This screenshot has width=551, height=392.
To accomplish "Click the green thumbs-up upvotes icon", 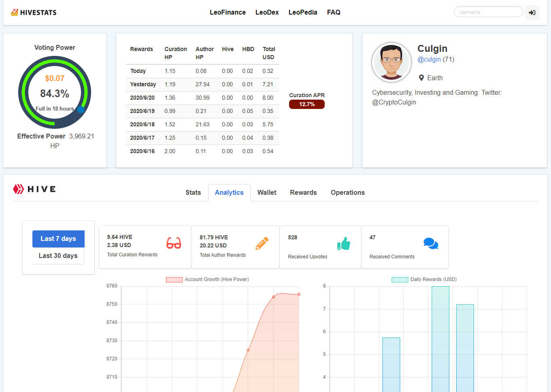I will point(344,243).
